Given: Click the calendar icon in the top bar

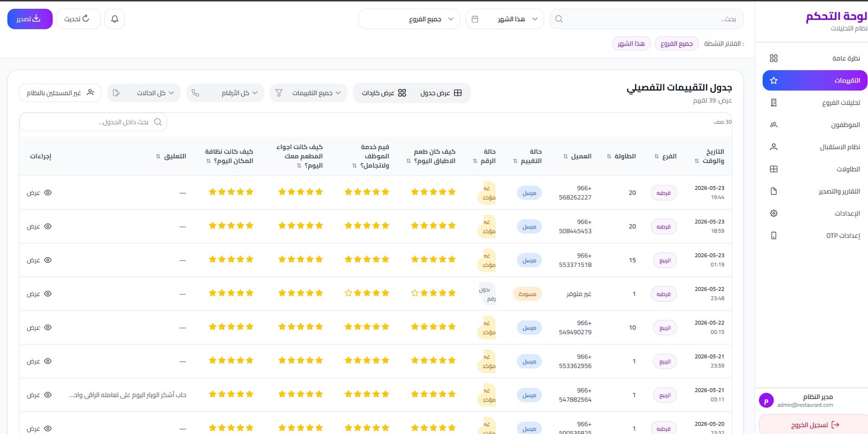Looking at the screenshot, I should [x=475, y=19].
